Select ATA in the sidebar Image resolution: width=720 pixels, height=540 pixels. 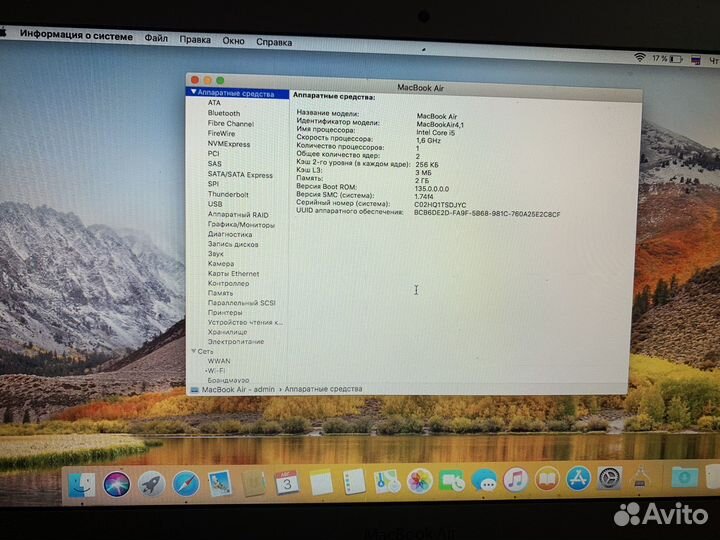tap(214, 103)
